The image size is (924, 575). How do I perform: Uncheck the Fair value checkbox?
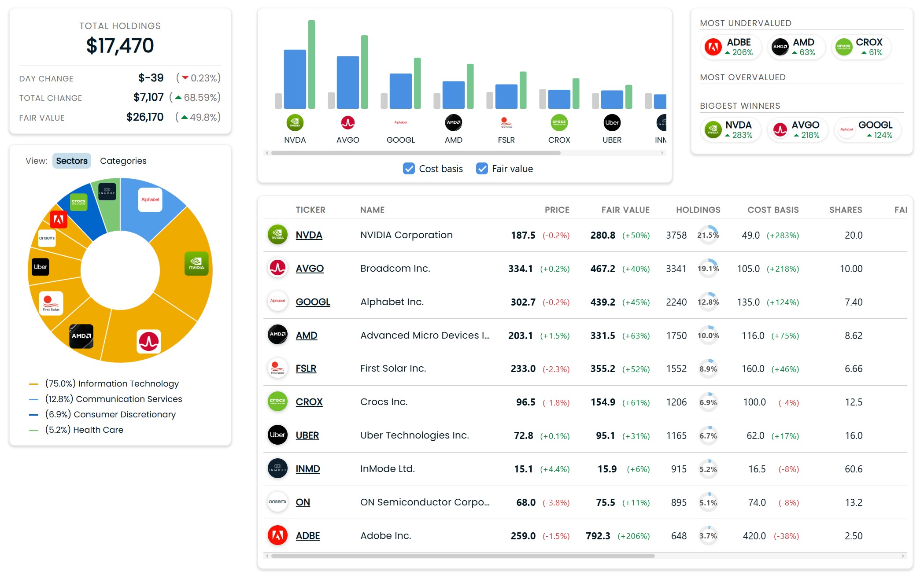pos(482,169)
